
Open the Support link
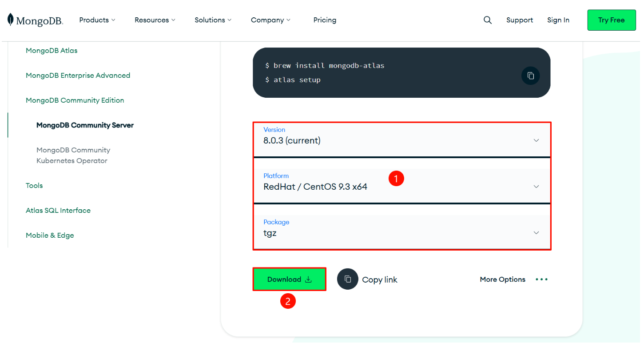point(520,20)
